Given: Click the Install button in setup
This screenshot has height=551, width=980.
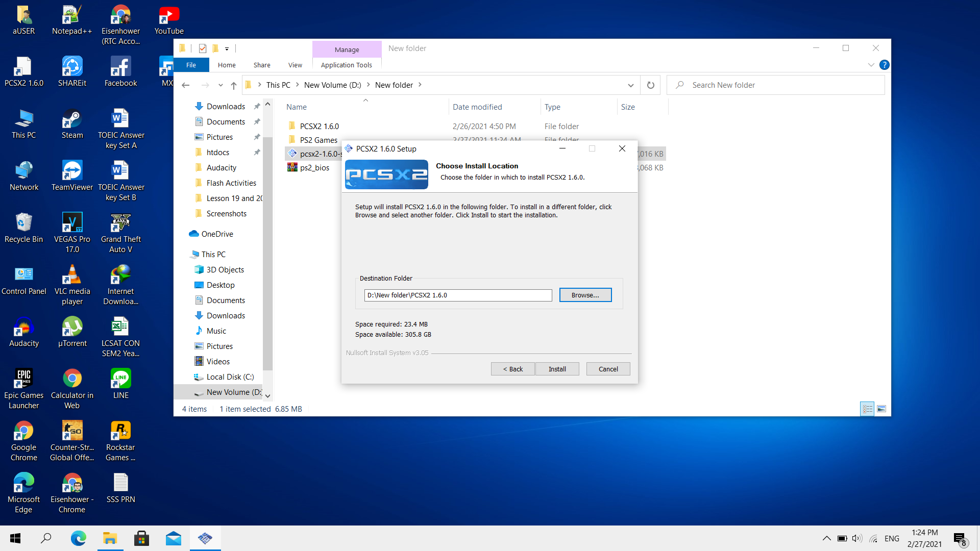Looking at the screenshot, I should click(x=557, y=369).
